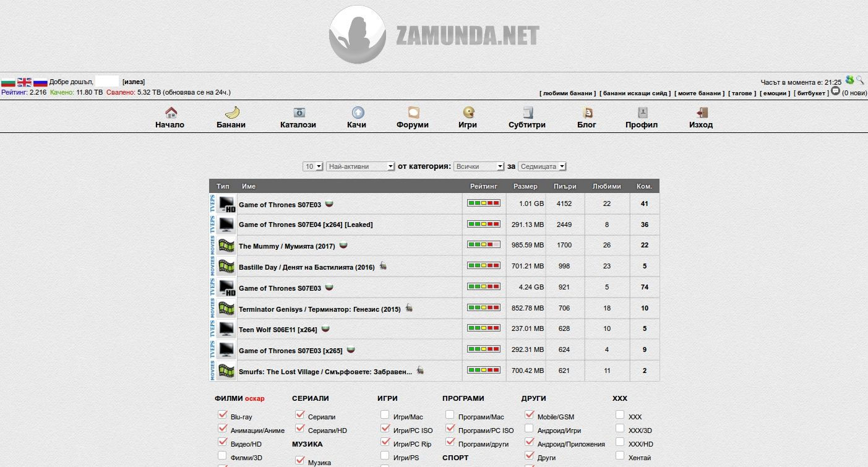Image resolution: width=868 pixels, height=467 pixels.
Task: Expand the category dropdown set to Всички
Action: [479, 166]
